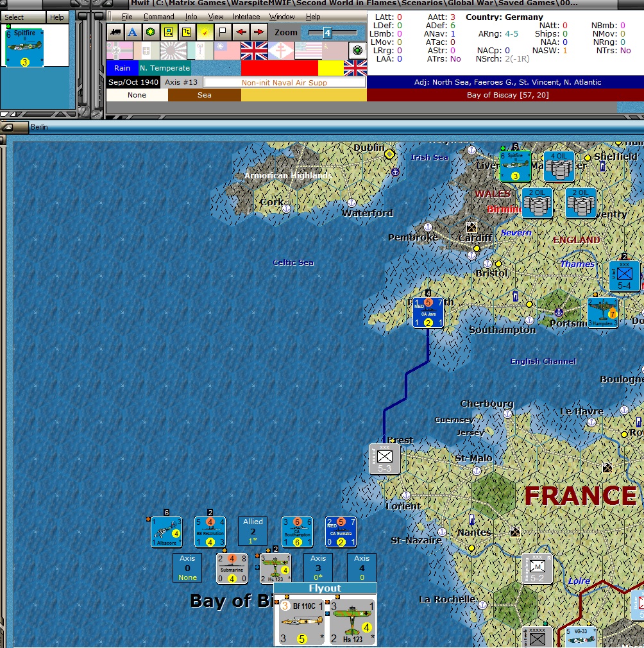Click the 5-3 infantry unit at Brest
Screen dimensions: 644x648
coord(385,459)
